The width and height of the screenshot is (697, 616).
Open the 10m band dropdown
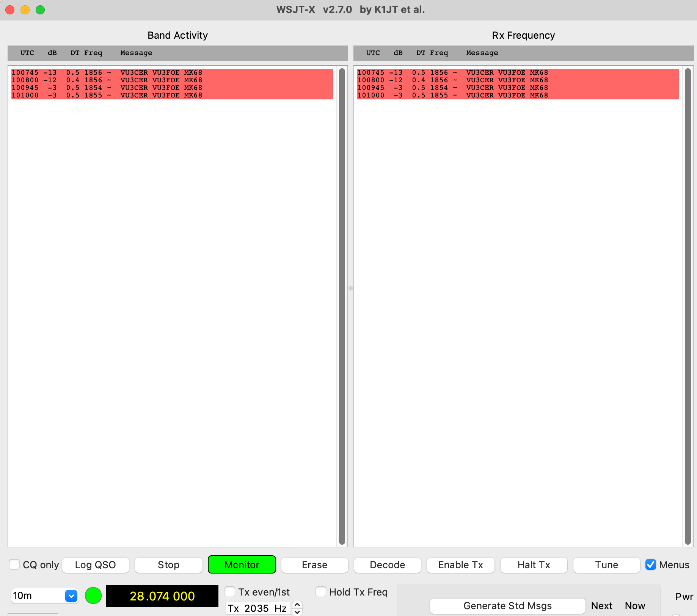click(x=45, y=596)
